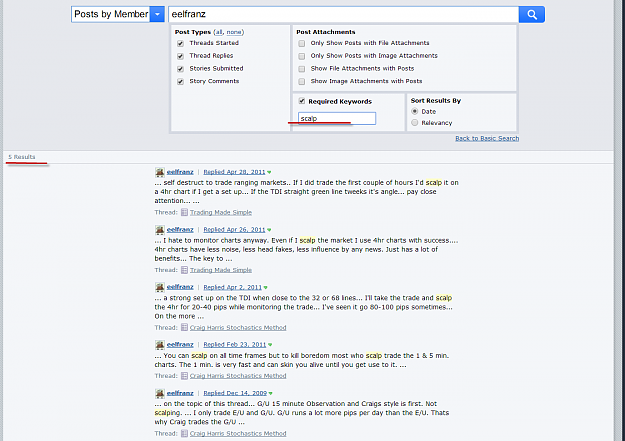Uncheck the Stories Submitted checkbox
Image resolution: width=625 pixels, height=441 pixels.
click(x=181, y=69)
